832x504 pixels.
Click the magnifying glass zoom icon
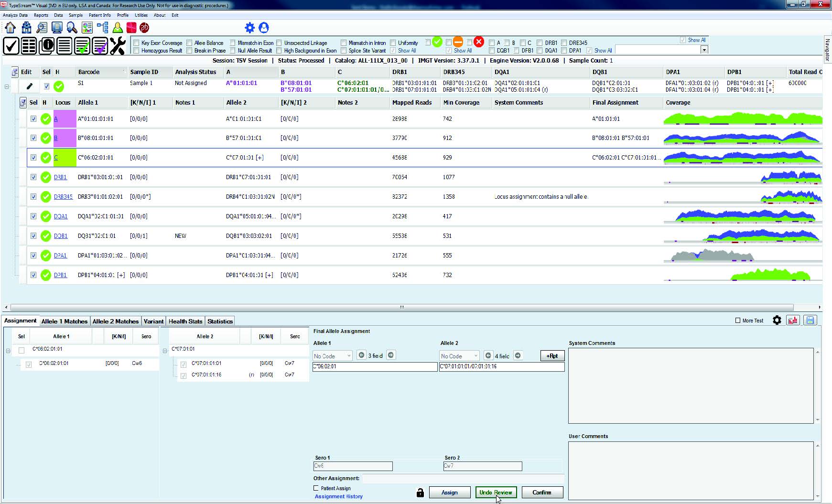(72, 28)
